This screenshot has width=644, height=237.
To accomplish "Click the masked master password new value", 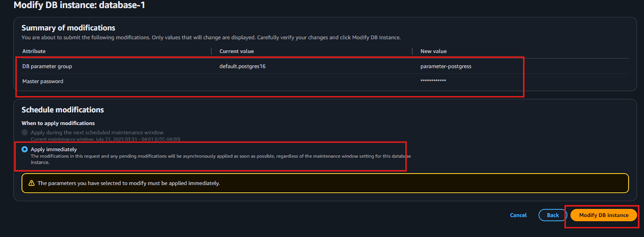I will point(433,81).
